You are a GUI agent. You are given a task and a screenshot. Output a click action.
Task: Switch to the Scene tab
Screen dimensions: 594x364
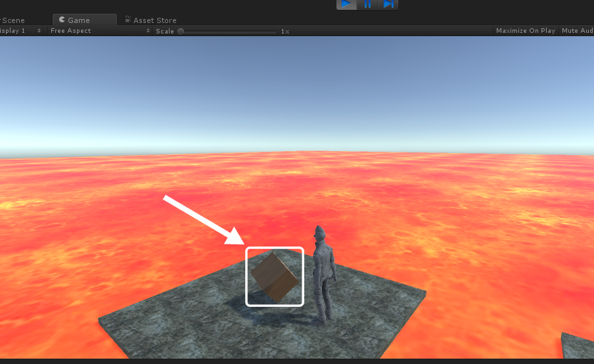click(12, 20)
